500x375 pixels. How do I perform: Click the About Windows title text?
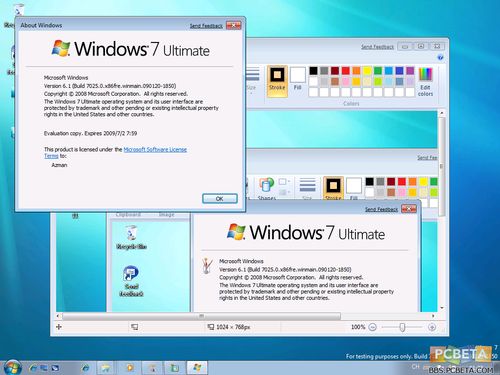[x=41, y=25]
